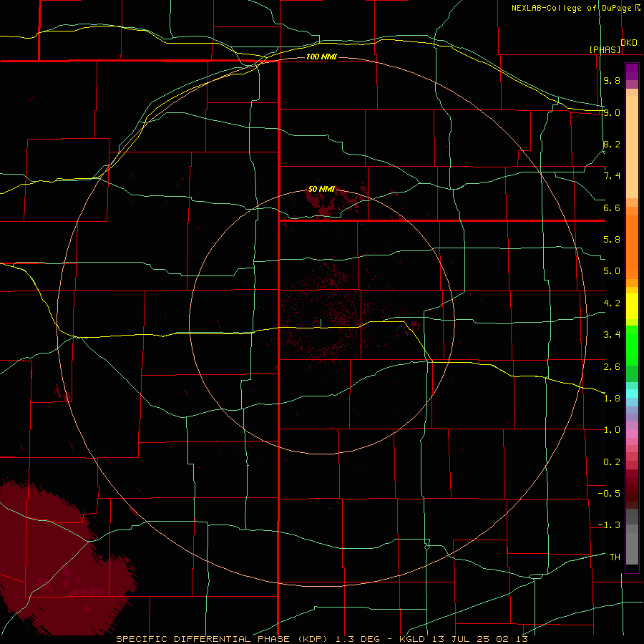Pick the gray bottom color bar segment

[632, 548]
